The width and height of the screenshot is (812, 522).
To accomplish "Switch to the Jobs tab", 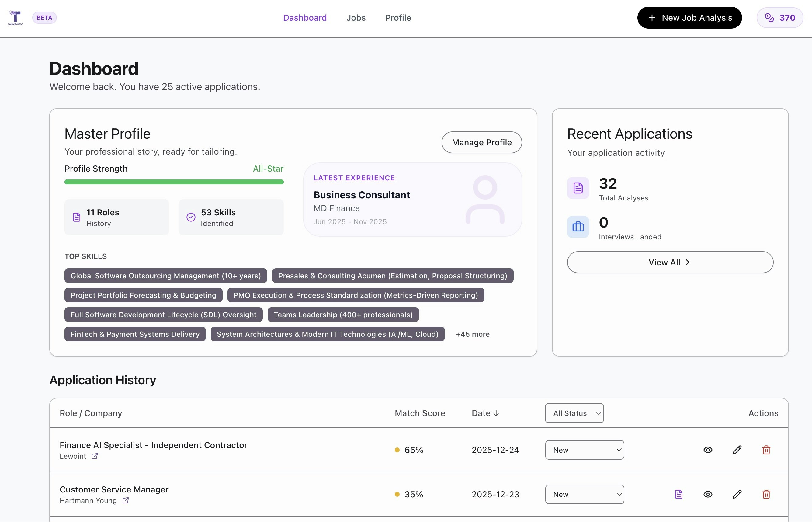I will 356,18.
